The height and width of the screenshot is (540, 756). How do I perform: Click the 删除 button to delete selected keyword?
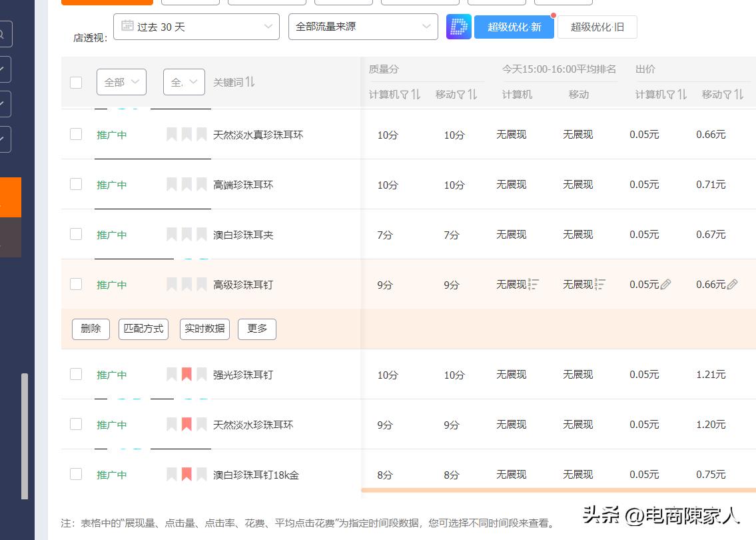91,329
